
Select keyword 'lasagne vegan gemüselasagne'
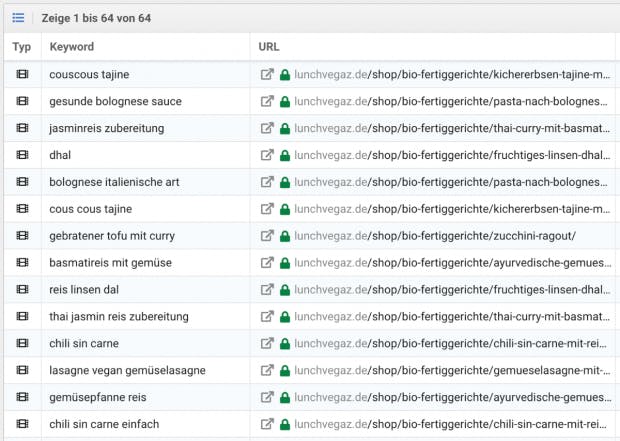point(127,370)
